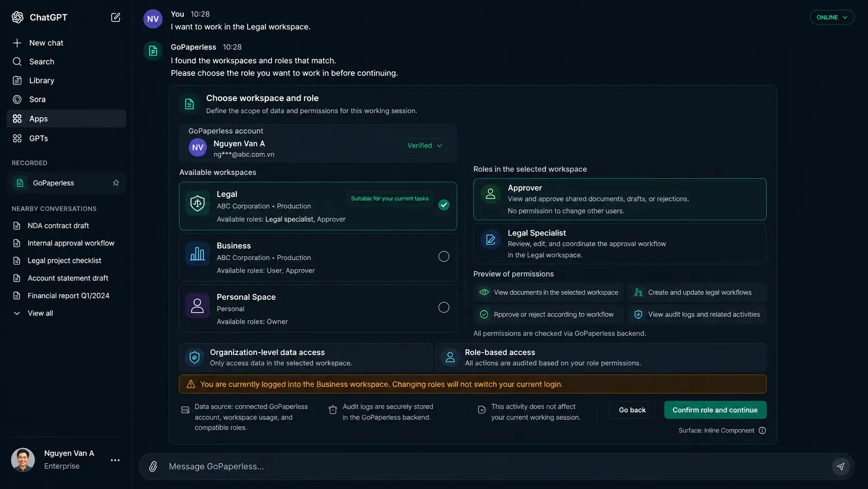Viewport: 868px width, 489px height.
Task: Click the NV avatar in GoPaperless account
Action: (x=198, y=148)
